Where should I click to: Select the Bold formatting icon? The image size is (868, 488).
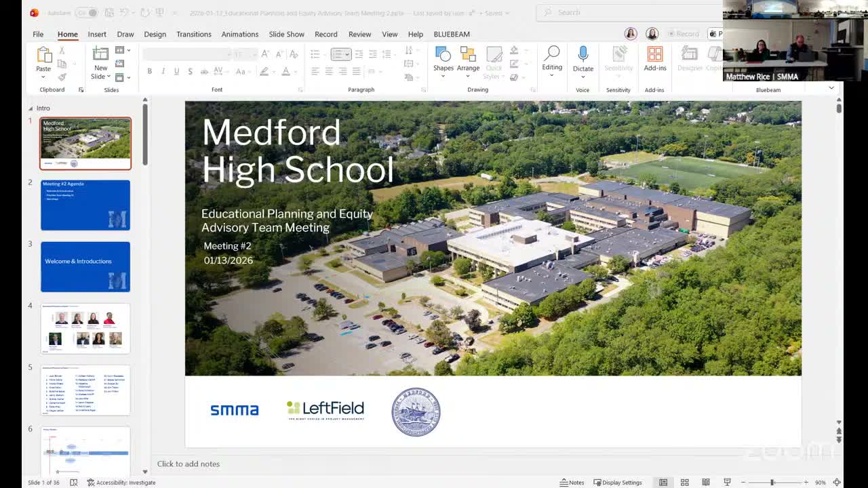coord(150,70)
